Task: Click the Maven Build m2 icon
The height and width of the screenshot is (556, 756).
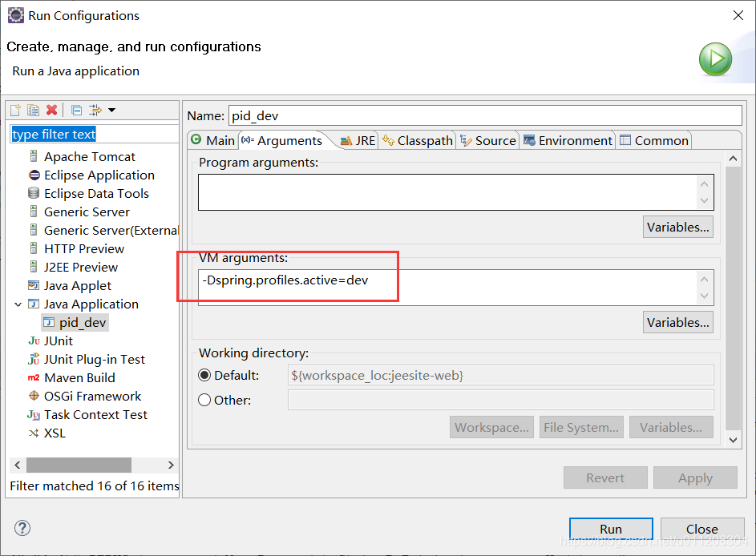Action: (x=33, y=377)
